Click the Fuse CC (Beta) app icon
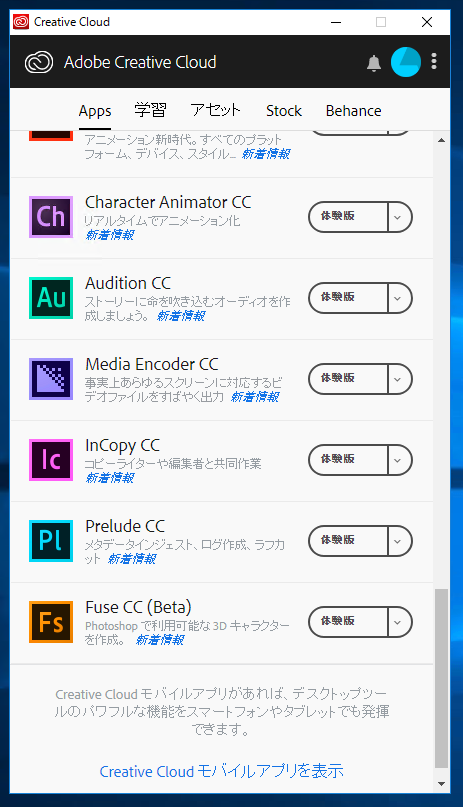 51,622
